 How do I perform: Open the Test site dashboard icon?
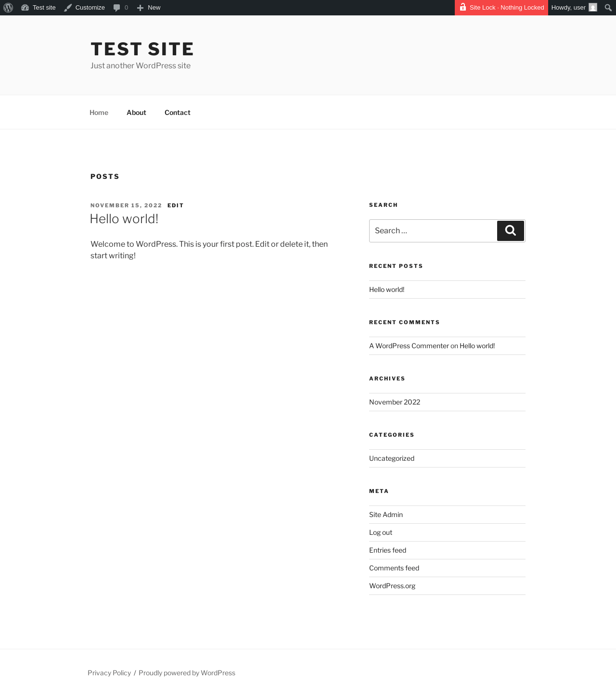[25, 8]
